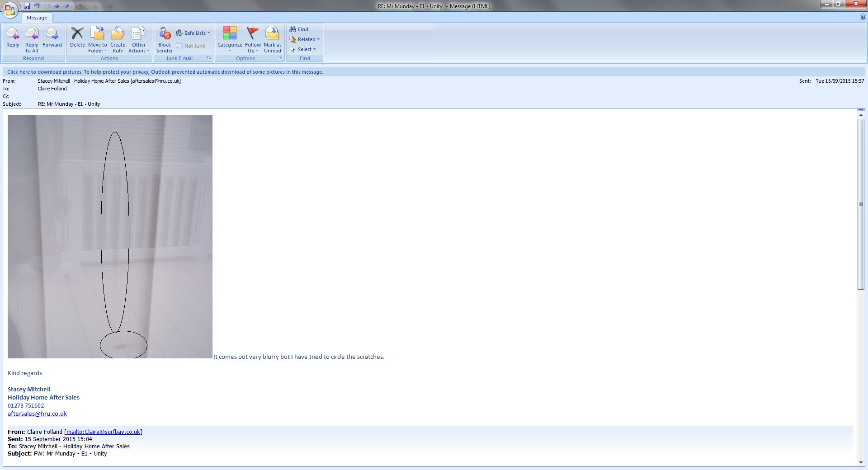Image resolution: width=868 pixels, height=470 pixels.
Task: Open the Safe Lists dropdown
Action: click(193, 33)
